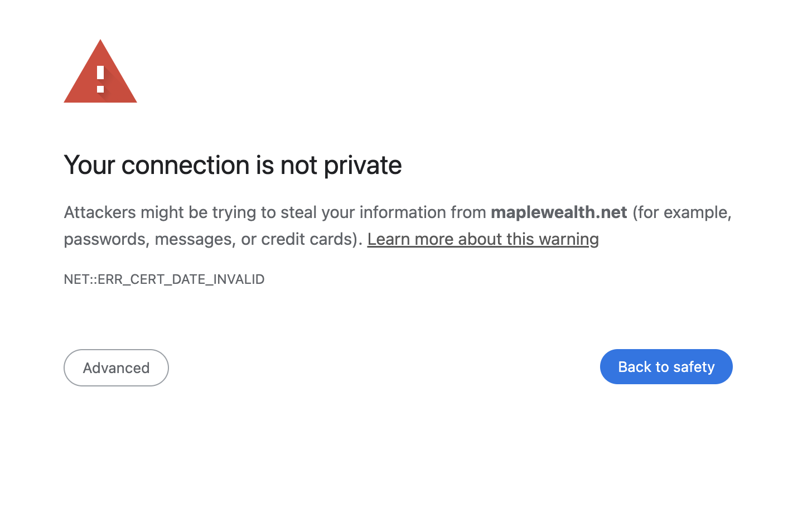Image resolution: width=812 pixels, height=532 pixels.
Task: Dismiss the warning using Back to safety
Action: click(x=666, y=366)
